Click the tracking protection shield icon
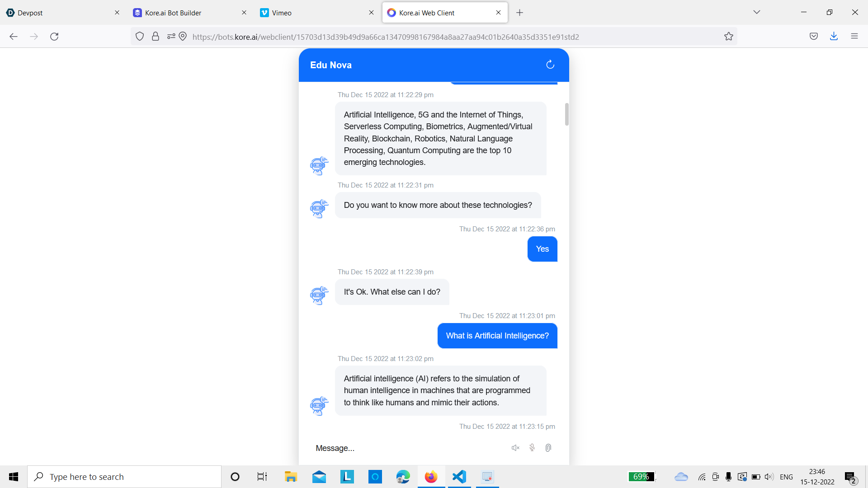Image resolution: width=868 pixels, height=488 pixels. point(140,37)
